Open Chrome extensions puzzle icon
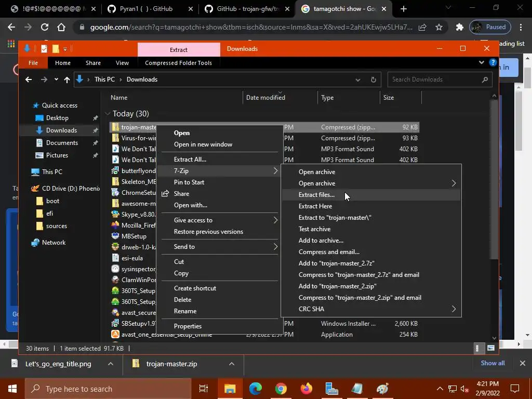 tap(459, 27)
